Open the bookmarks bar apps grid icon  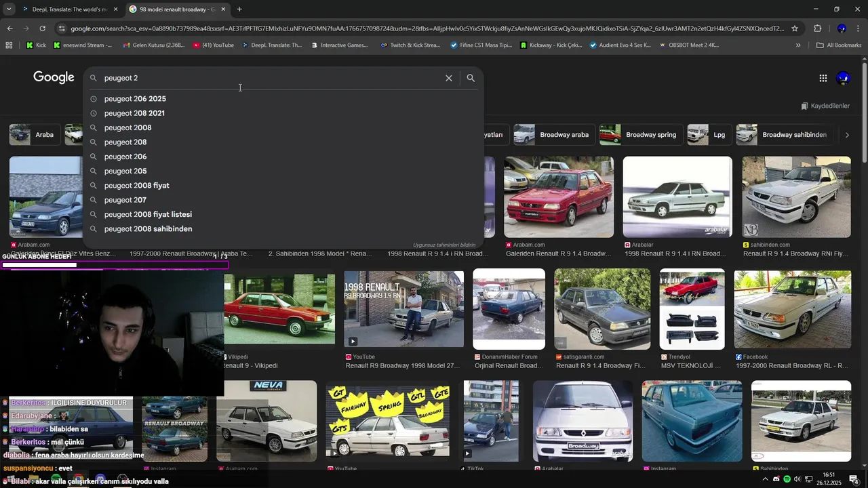coord(9,45)
